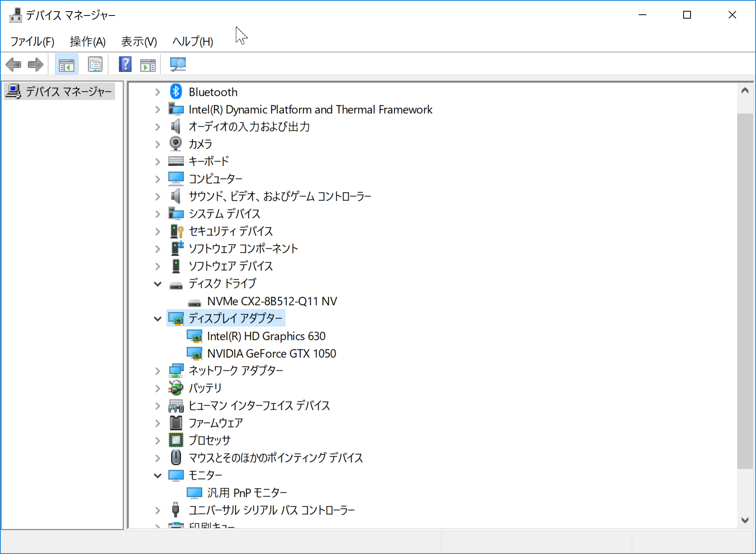Click the バッテリ battery icon

point(176,388)
